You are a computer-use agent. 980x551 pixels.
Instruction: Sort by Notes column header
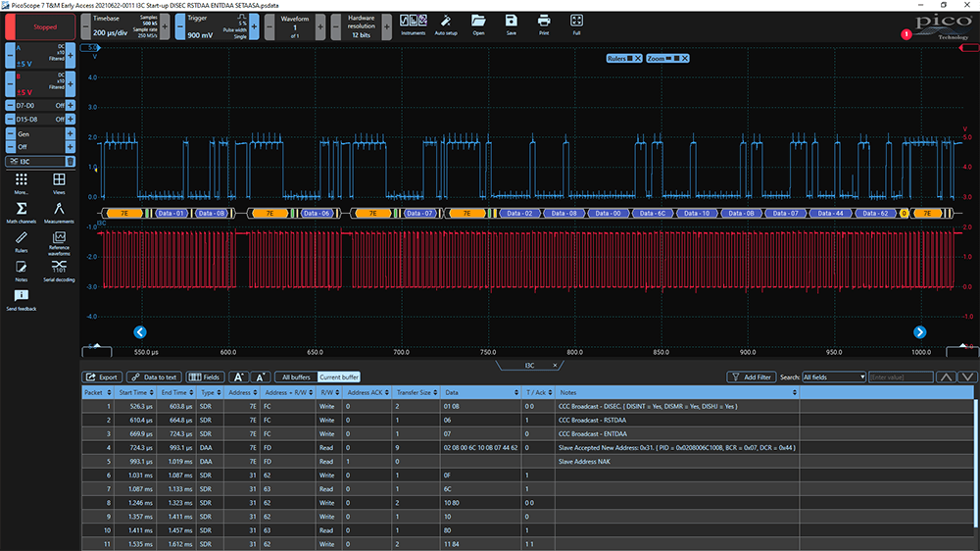click(x=677, y=393)
